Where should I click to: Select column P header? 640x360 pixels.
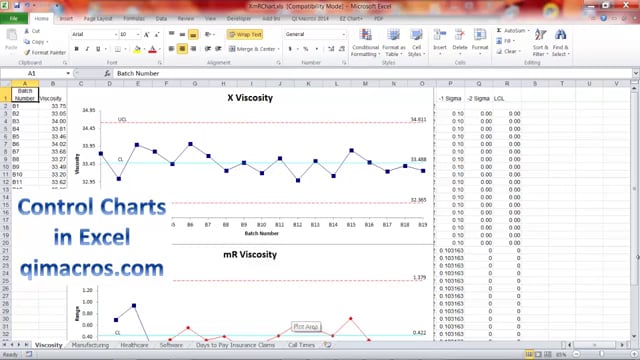(x=450, y=83)
